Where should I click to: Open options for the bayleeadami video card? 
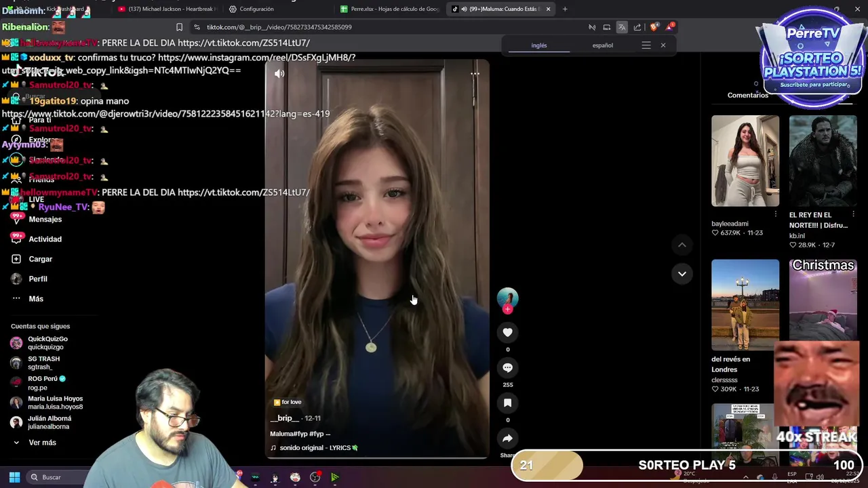click(x=776, y=214)
